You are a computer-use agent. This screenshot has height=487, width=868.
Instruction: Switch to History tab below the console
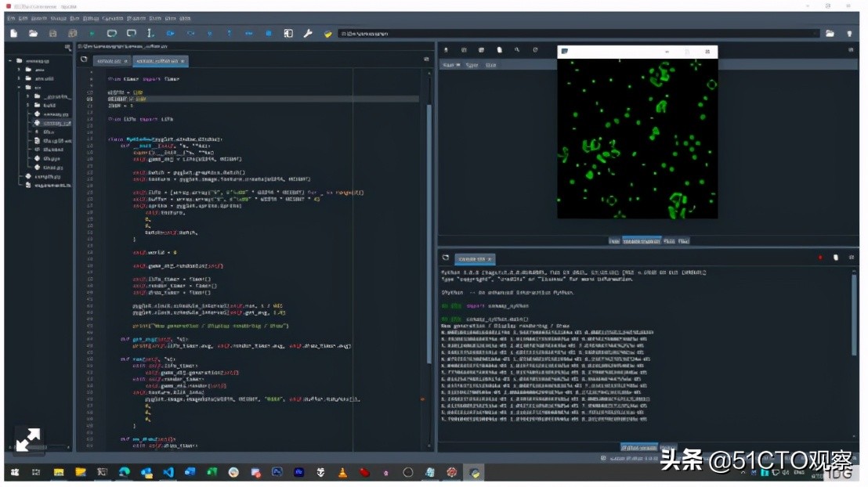(x=667, y=447)
